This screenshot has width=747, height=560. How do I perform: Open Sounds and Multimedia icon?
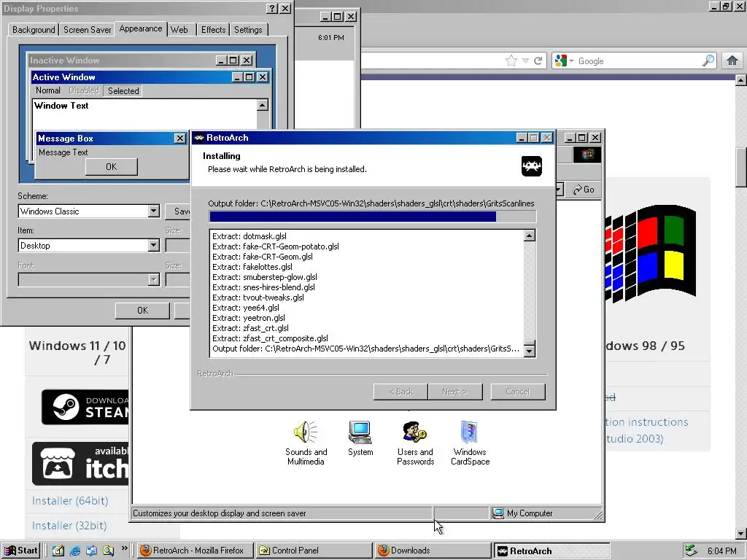pos(306,432)
